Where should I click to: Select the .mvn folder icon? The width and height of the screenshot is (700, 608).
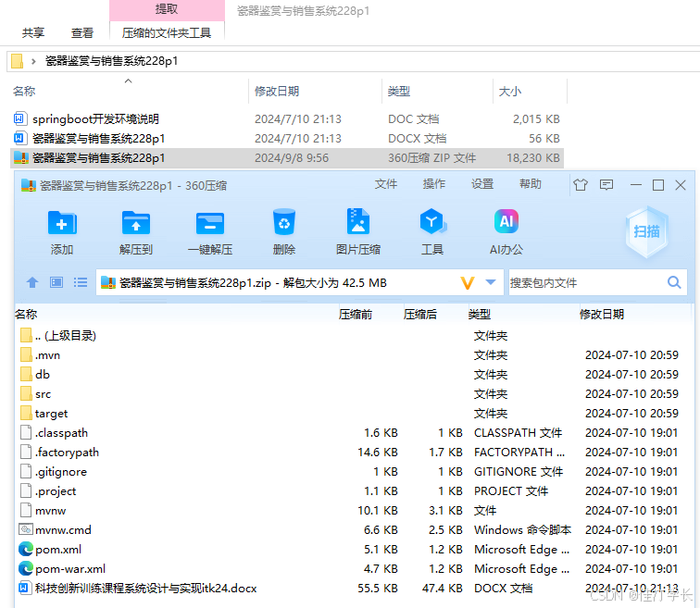tap(26, 355)
